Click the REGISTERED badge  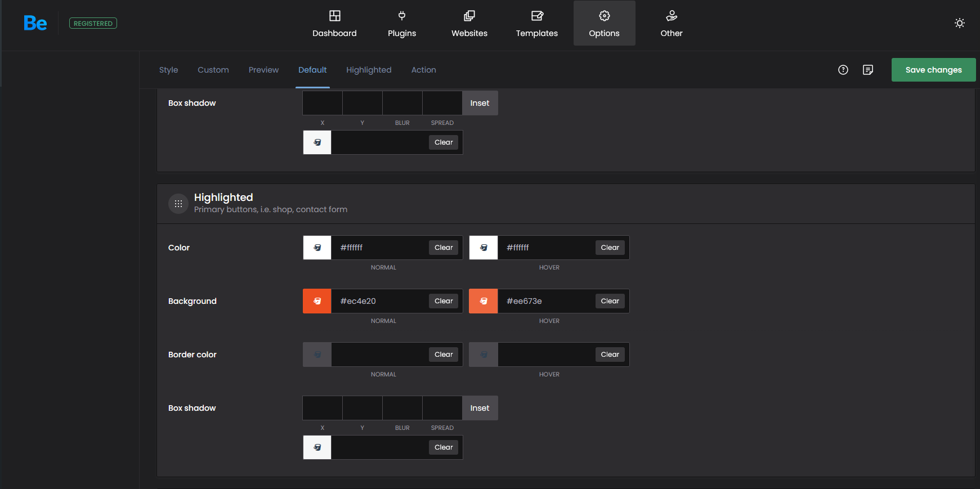[93, 23]
